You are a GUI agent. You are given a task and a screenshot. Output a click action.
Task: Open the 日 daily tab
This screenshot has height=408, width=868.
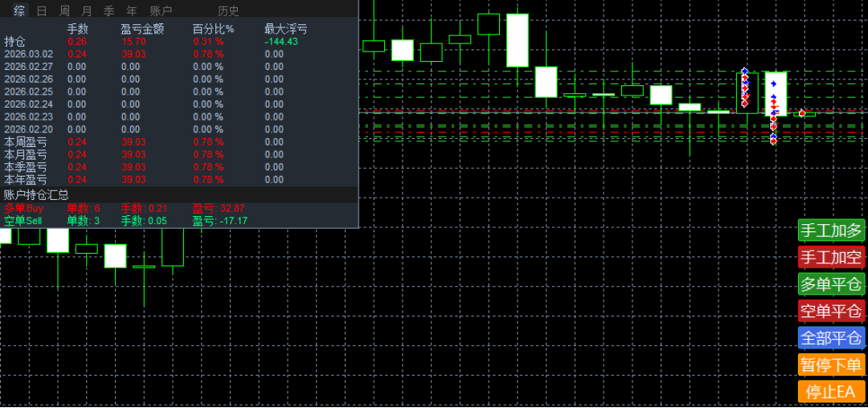(42, 10)
